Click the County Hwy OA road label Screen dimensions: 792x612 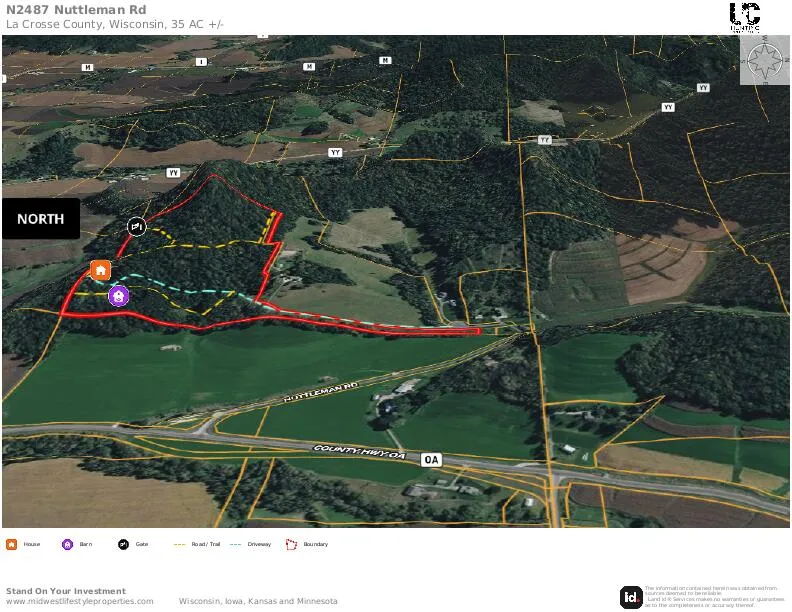tap(359, 451)
